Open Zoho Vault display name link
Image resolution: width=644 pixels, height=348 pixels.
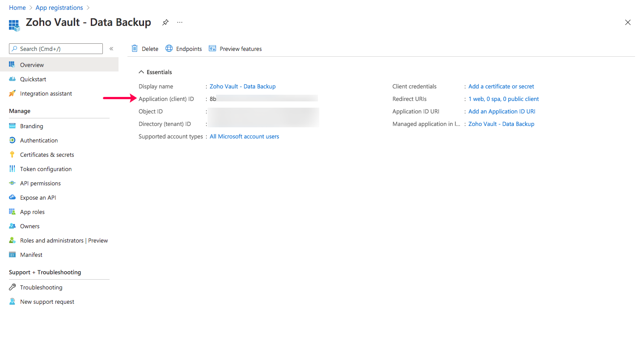coord(242,86)
